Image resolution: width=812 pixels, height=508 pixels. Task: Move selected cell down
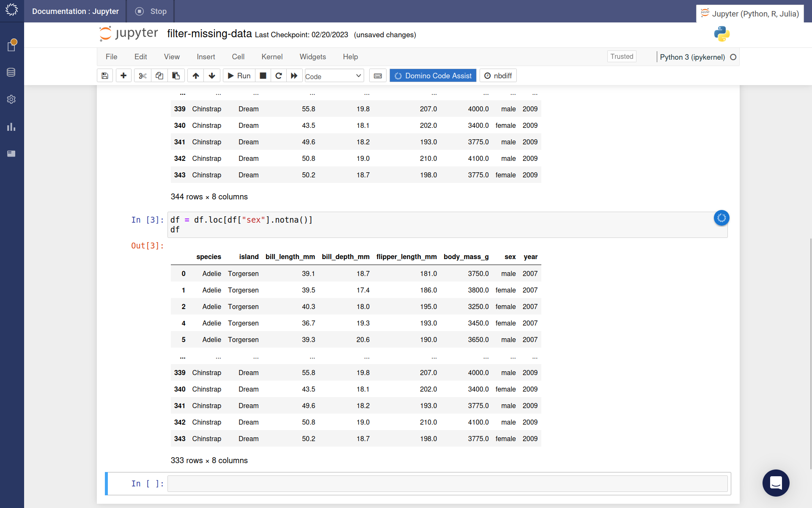pyautogui.click(x=212, y=76)
